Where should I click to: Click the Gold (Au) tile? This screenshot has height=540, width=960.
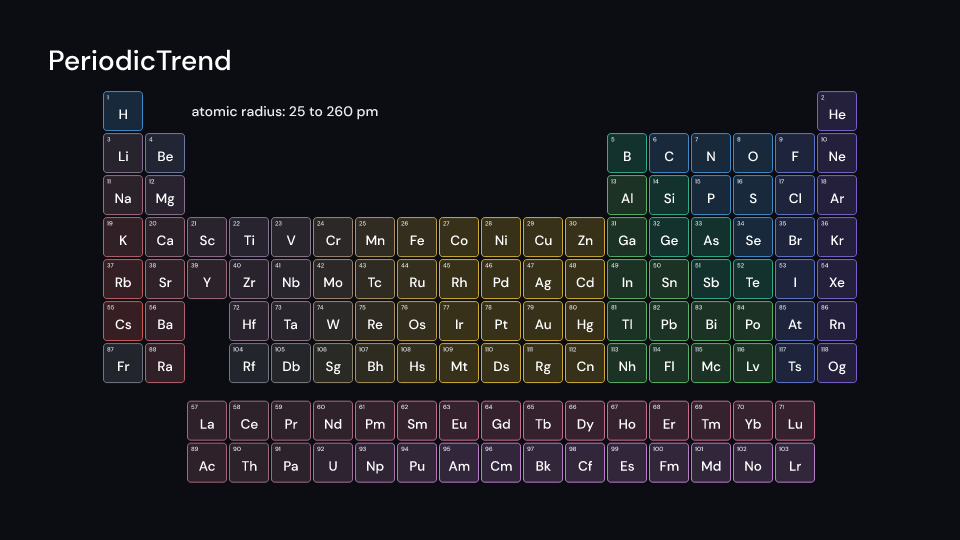coord(543,321)
